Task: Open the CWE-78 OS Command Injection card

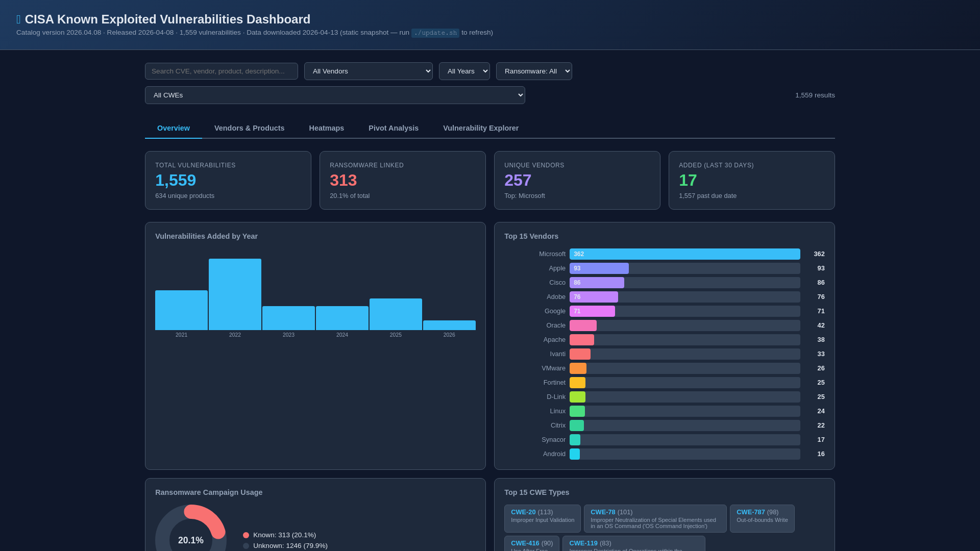Action: point(603,512)
